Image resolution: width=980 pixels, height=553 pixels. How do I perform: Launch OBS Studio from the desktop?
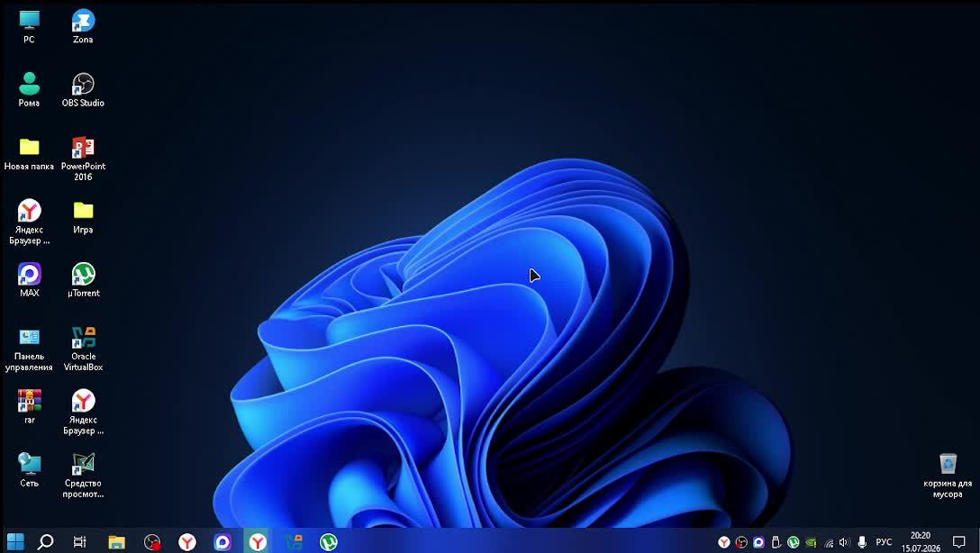click(83, 89)
